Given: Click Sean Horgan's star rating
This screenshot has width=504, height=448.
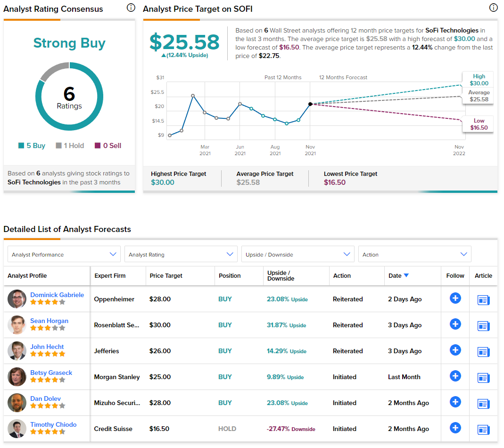Looking at the screenshot, I should click(48, 328).
